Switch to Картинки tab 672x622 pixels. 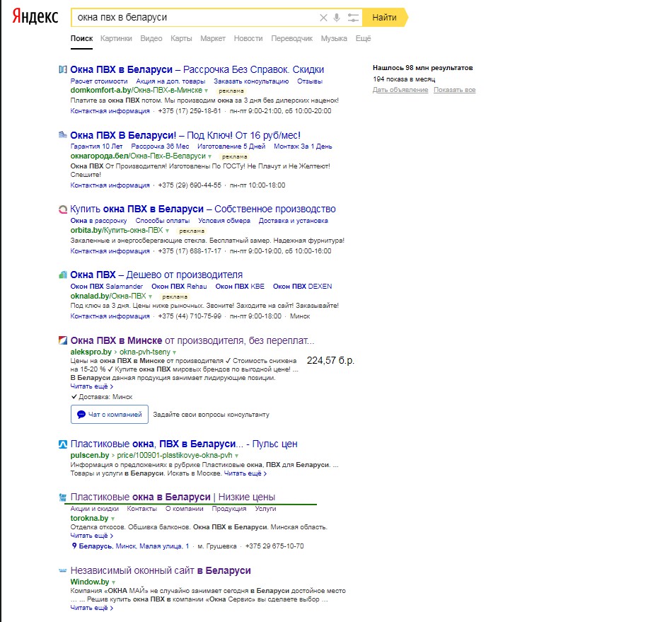click(116, 38)
